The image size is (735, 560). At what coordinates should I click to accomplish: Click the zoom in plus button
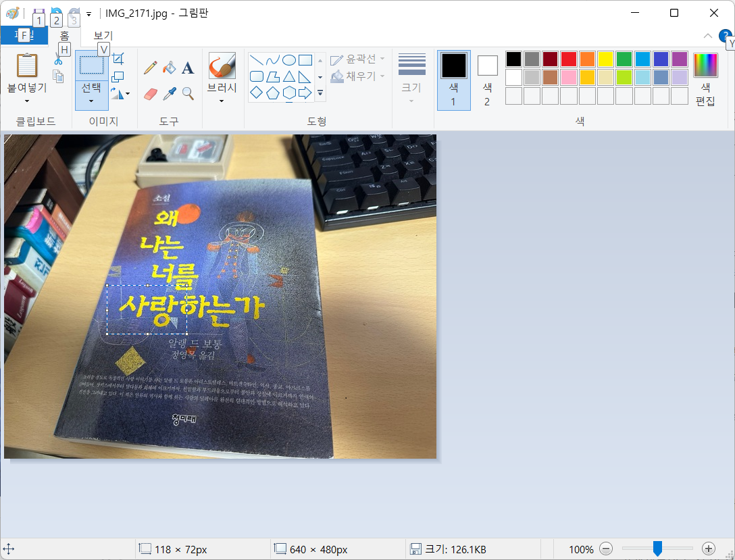coord(708,549)
